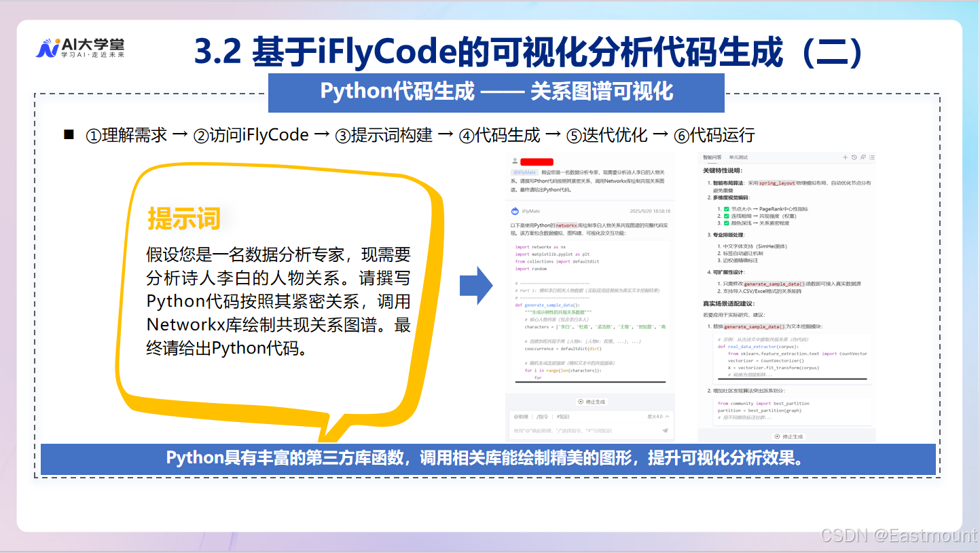Click the user avatar icon

(x=515, y=162)
